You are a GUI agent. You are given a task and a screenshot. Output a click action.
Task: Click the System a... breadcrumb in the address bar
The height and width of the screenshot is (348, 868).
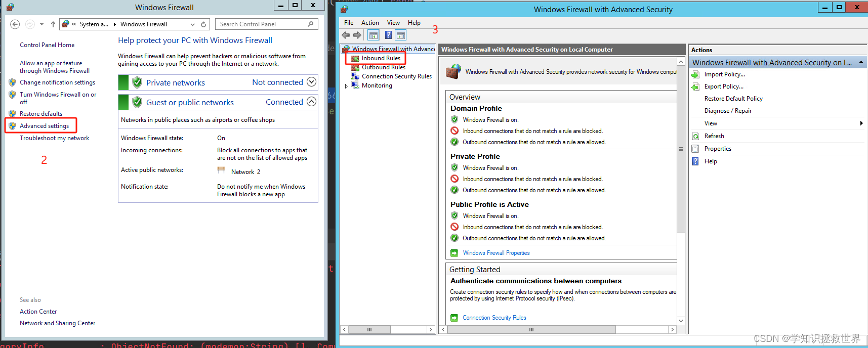point(94,24)
